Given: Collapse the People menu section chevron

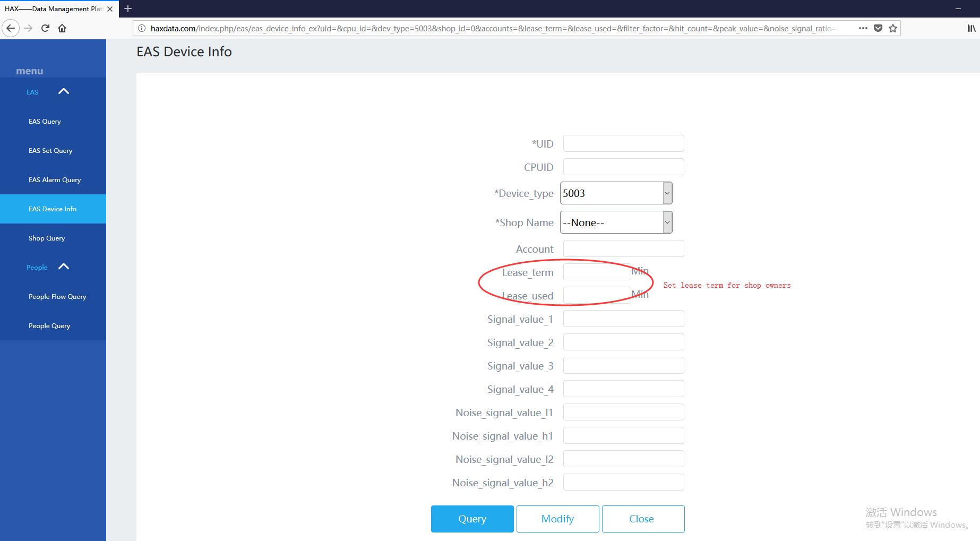Looking at the screenshot, I should click(64, 267).
